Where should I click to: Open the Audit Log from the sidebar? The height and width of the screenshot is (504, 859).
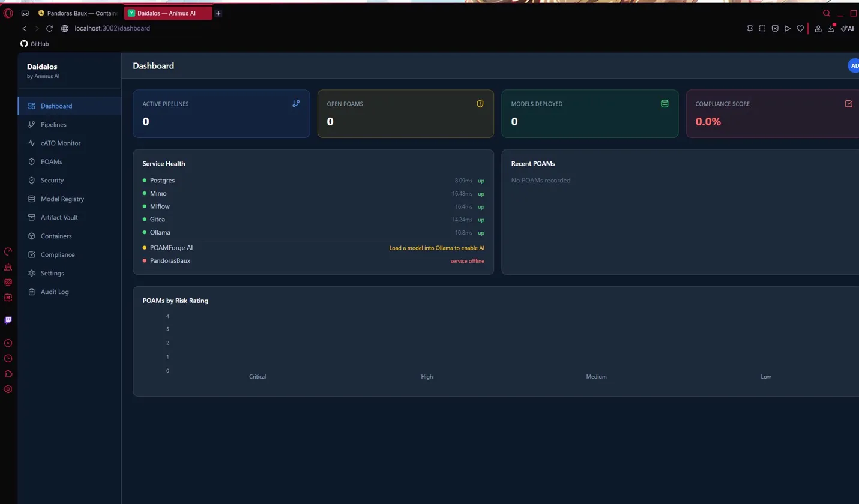pos(55,292)
